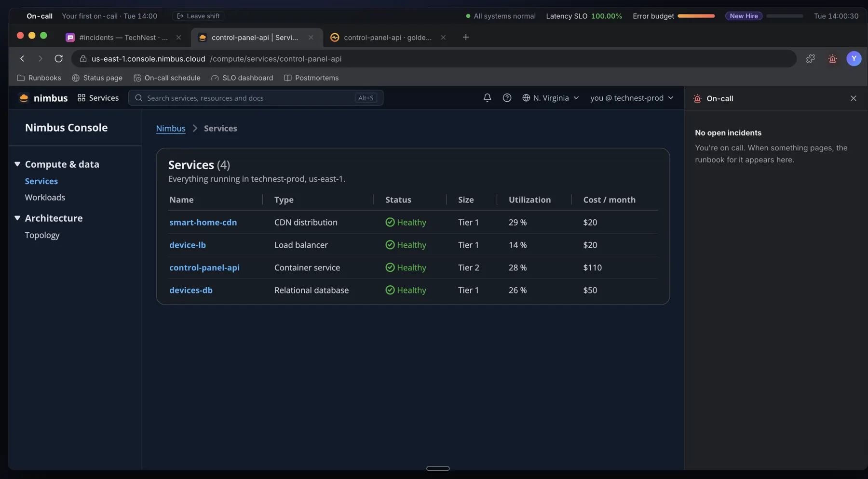This screenshot has width=868, height=479.
Task: Open the On-call schedule bookmark
Action: click(167, 78)
